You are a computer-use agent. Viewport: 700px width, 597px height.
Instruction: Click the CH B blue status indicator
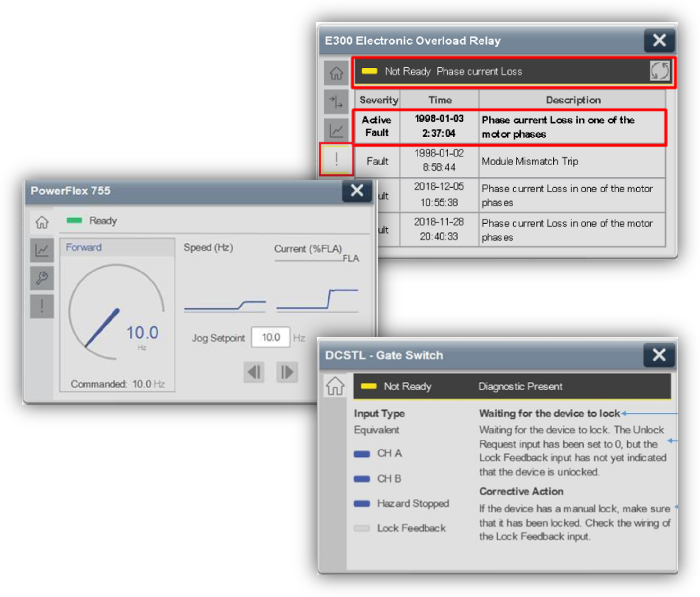click(x=362, y=479)
